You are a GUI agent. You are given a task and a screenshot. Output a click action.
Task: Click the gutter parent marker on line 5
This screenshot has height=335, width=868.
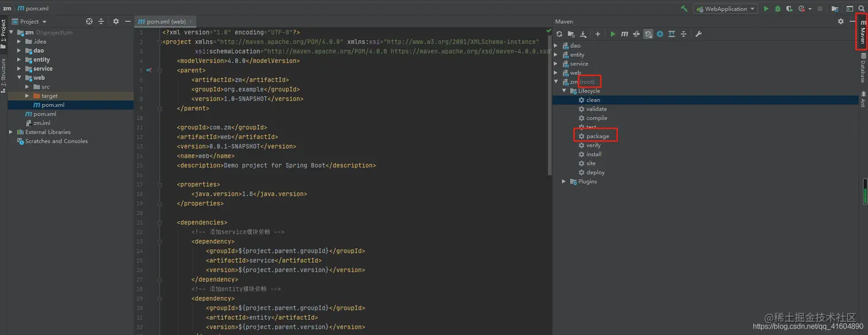click(149, 70)
